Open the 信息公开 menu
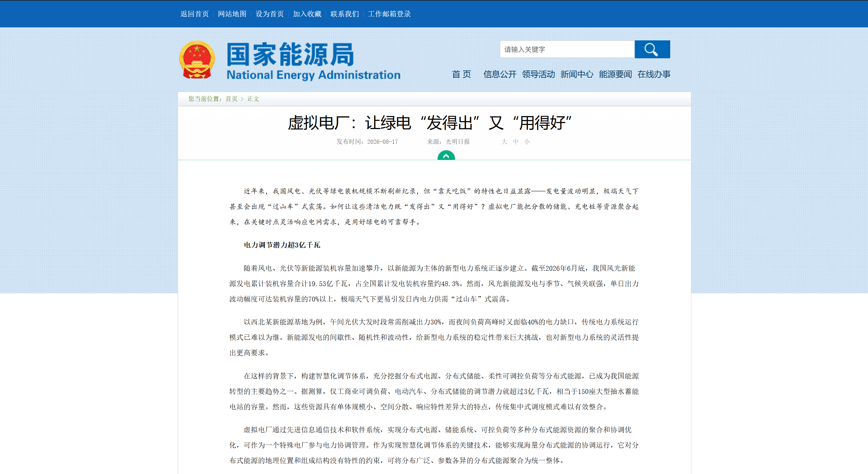868x474 pixels. (x=500, y=74)
